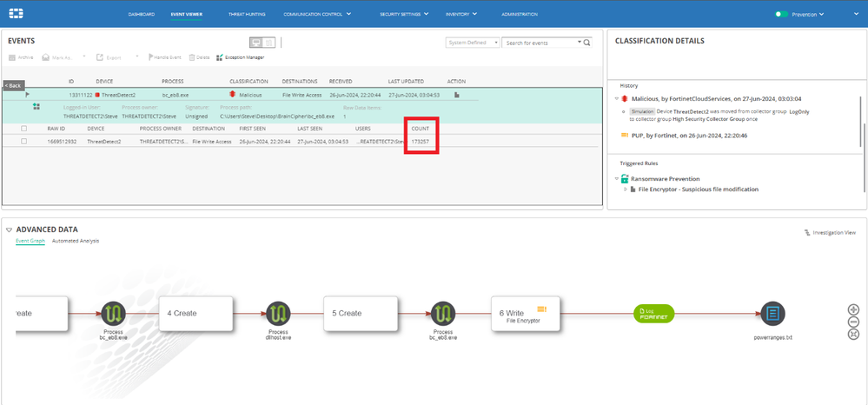Click the Delete trash icon
Image resolution: width=868 pixels, height=405 pixels.
coord(192,57)
